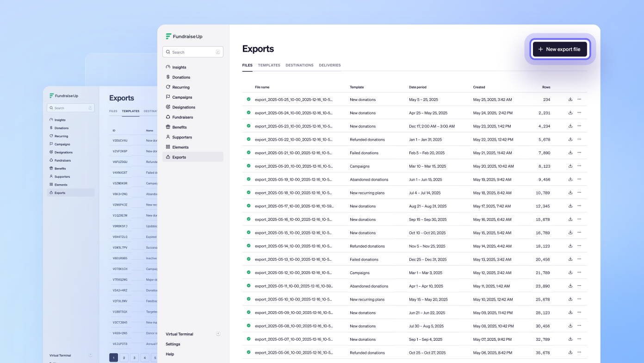Open Settings in the sidebar bottom

(173, 344)
